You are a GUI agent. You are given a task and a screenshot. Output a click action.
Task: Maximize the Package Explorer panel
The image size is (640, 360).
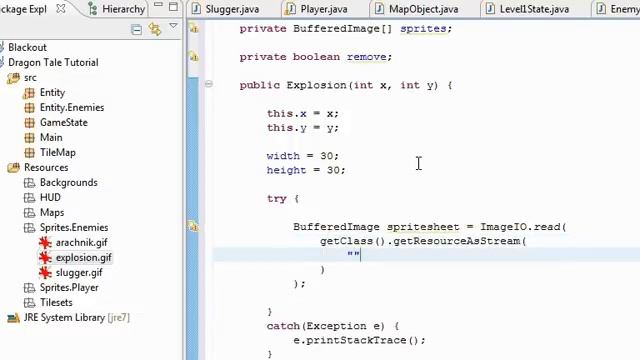173,7
